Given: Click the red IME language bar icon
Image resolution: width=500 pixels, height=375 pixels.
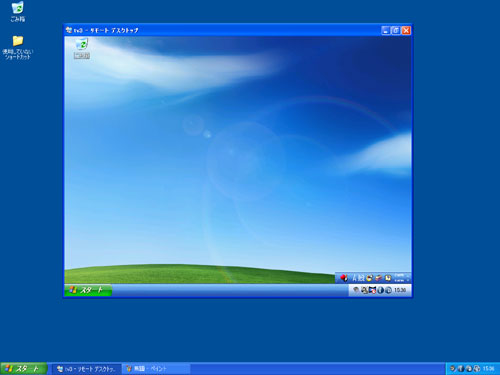Looking at the screenshot, I should pyautogui.click(x=344, y=278).
